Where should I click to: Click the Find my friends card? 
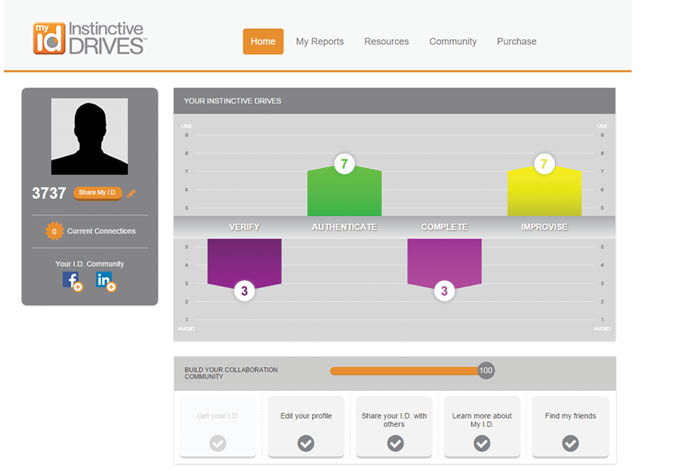[570, 427]
